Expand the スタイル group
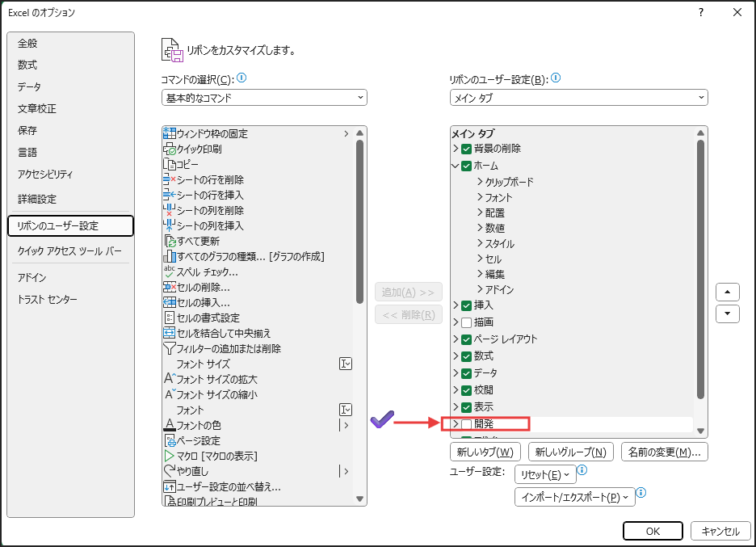 coord(480,243)
